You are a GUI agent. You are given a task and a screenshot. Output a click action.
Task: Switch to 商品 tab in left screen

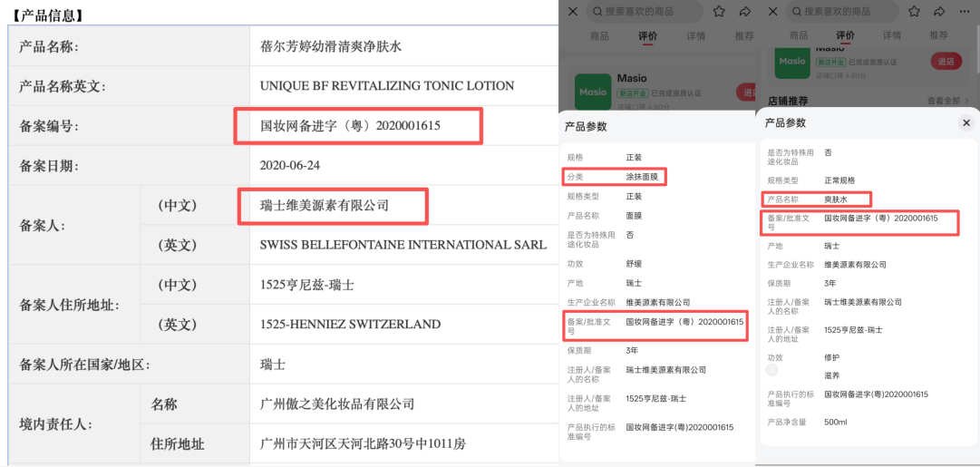point(599,36)
